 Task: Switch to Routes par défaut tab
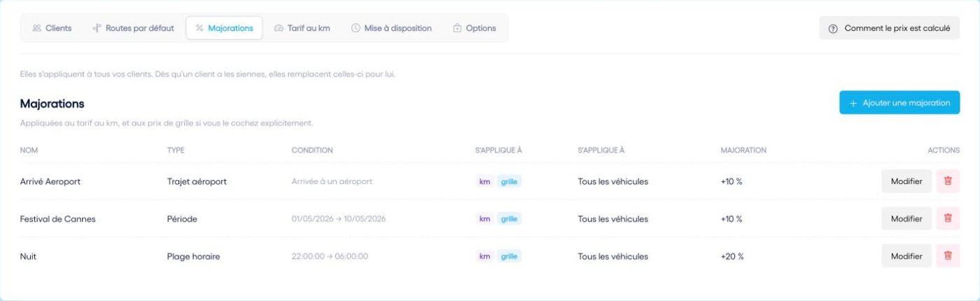click(133, 28)
